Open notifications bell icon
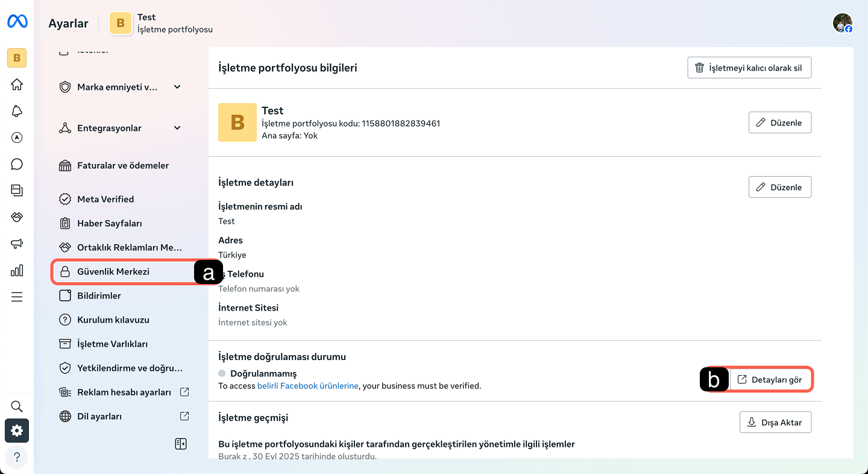Image resolution: width=868 pixels, height=474 pixels. pyautogui.click(x=17, y=111)
